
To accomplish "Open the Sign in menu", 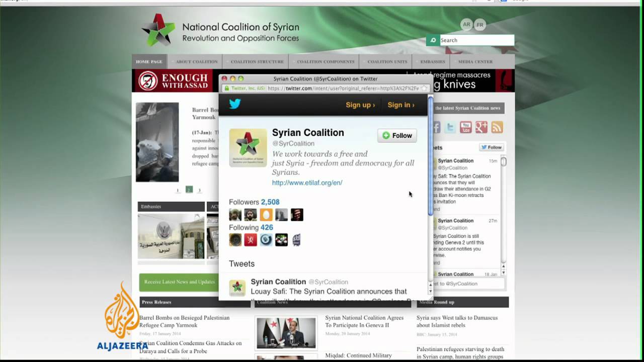I will point(401,105).
